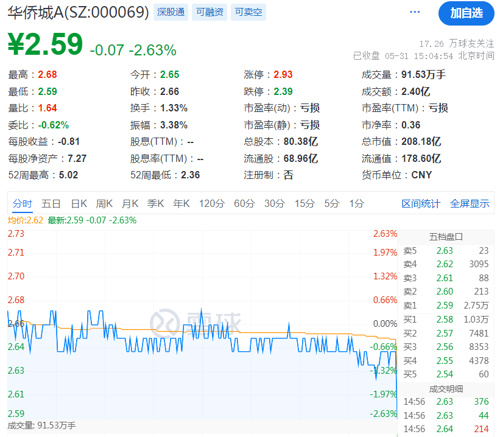Click the 今开 value 2.65
The height and width of the screenshot is (437, 500).
point(170,74)
